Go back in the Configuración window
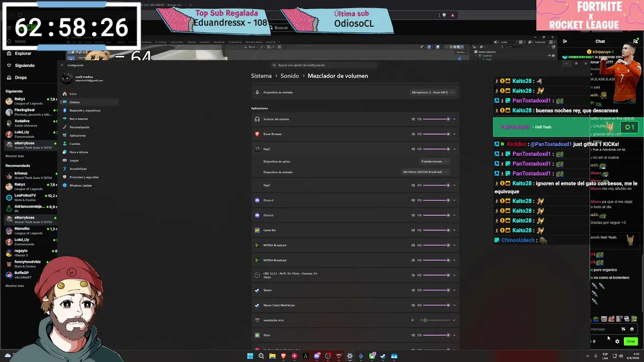Image resolution: width=644 pixels, height=362 pixels. 62,65
